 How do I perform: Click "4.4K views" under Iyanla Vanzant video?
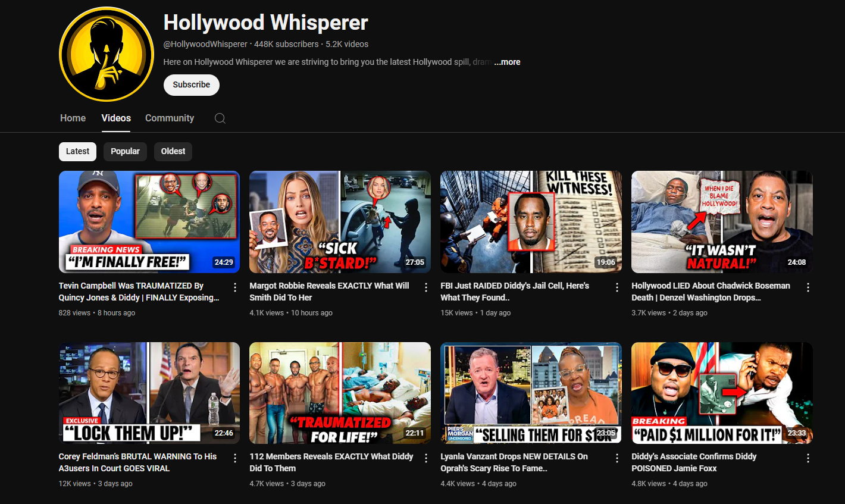458,484
